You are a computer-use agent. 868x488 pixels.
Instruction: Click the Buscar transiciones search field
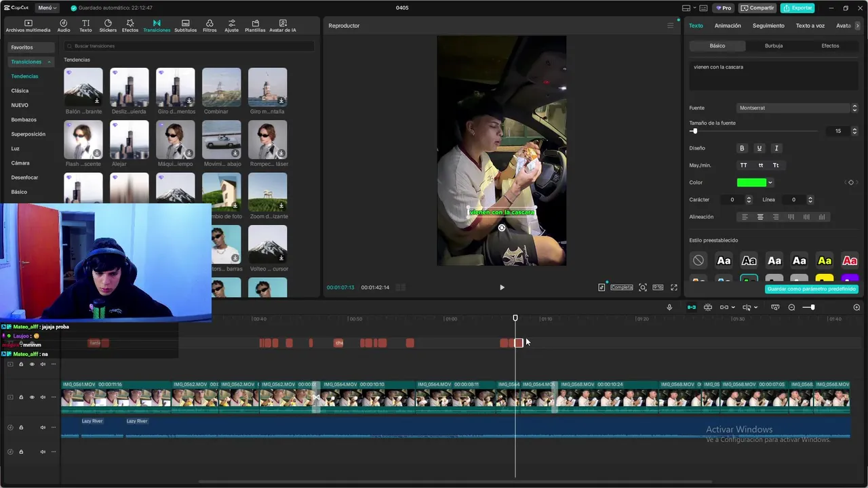click(x=189, y=46)
